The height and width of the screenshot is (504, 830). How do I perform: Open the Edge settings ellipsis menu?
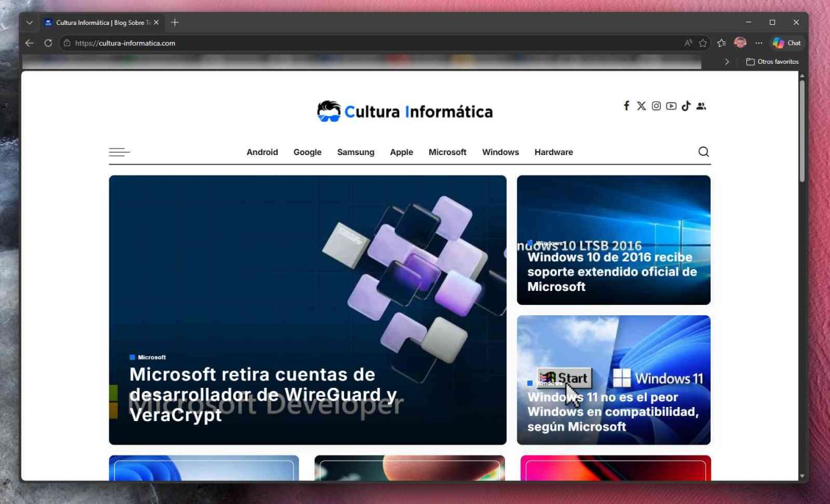coord(758,43)
